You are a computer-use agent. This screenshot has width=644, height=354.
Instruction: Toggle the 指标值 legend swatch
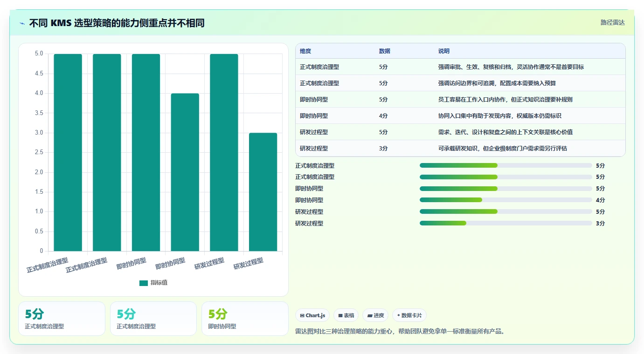click(144, 283)
